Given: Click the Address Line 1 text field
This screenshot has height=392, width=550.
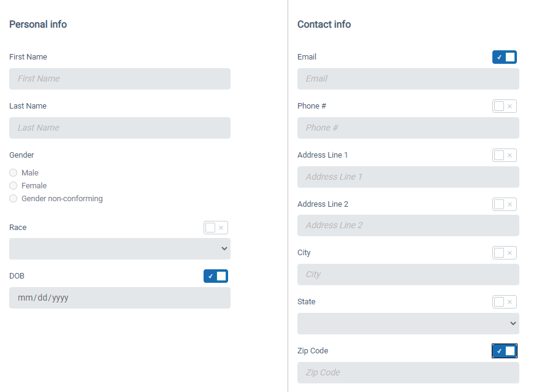Looking at the screenshot, I should pyautogui.click(x=408, y=177).
